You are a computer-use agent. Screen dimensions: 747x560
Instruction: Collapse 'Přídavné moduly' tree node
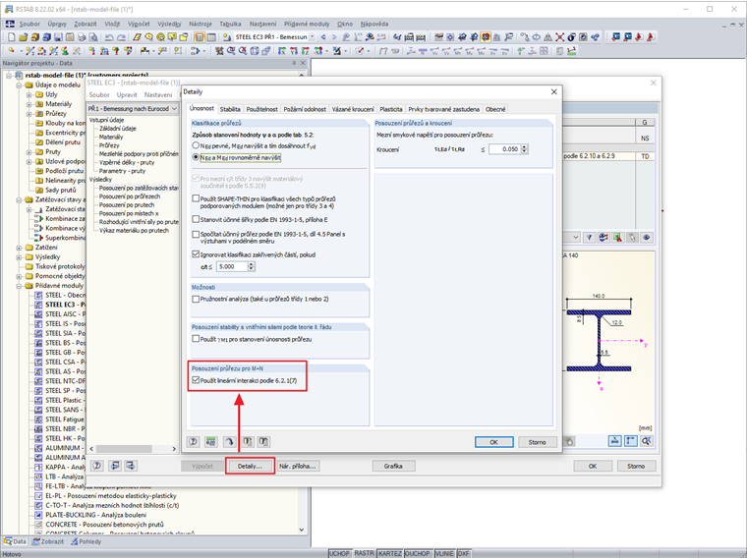pos(19,286)
